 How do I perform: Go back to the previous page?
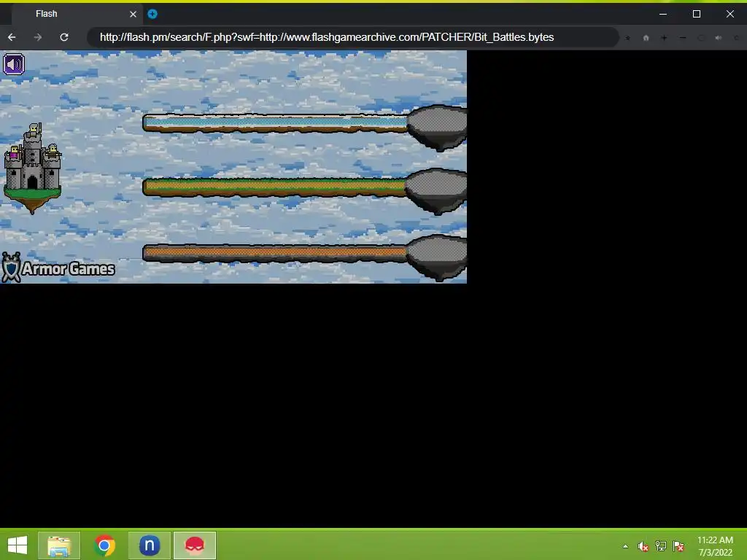click(12, 37)
